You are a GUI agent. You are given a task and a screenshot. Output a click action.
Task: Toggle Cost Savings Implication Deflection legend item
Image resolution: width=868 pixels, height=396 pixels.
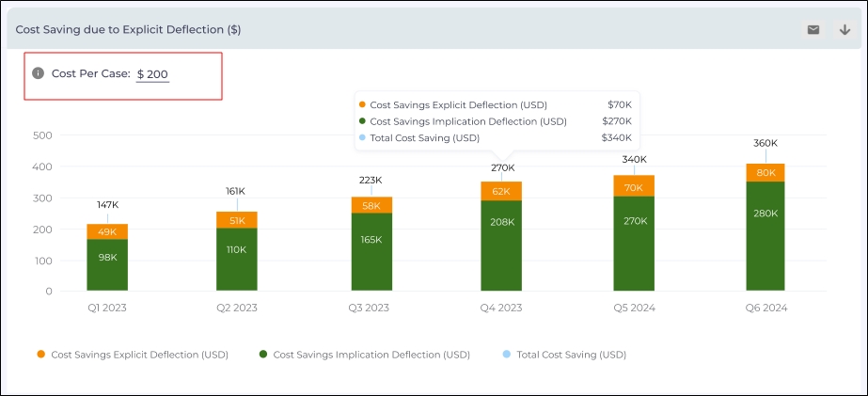point(364,355)
